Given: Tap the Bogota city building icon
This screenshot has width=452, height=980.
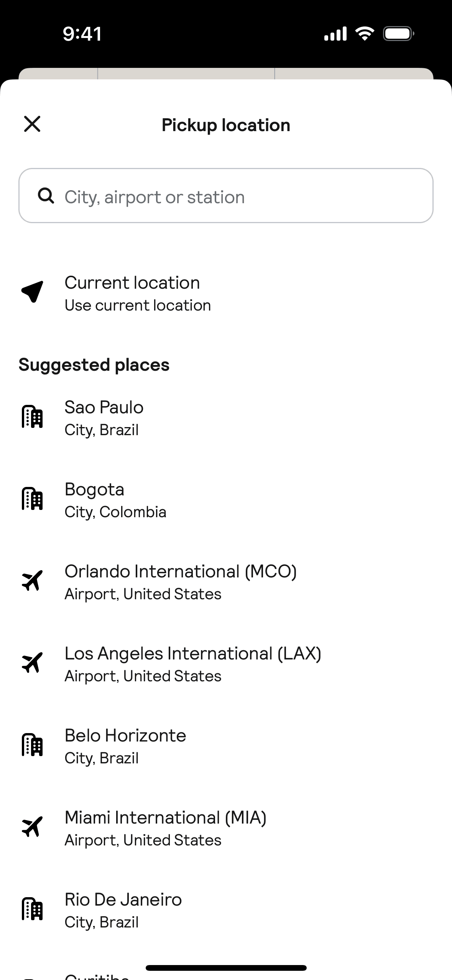Looking at the screenshot, I should pyautogui.click(x=32, y=499).
